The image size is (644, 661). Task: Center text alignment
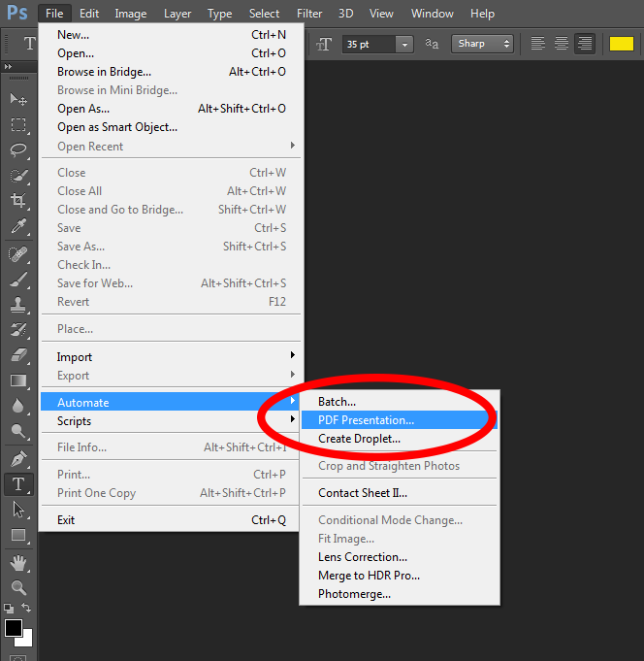click(562, 44)
